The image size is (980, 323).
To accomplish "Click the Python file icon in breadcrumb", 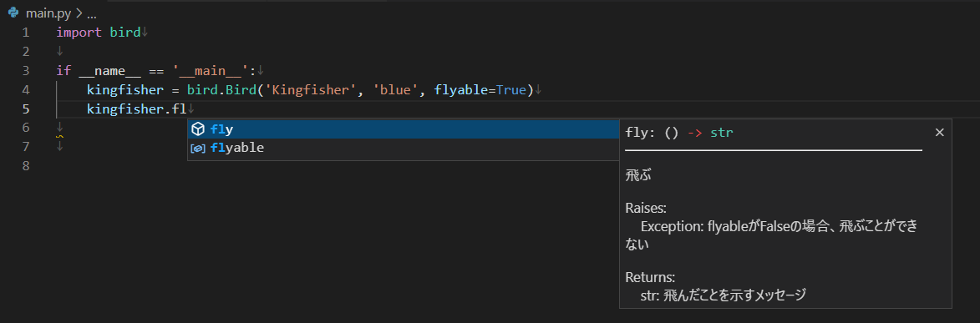I will click(x=13, y=13).
